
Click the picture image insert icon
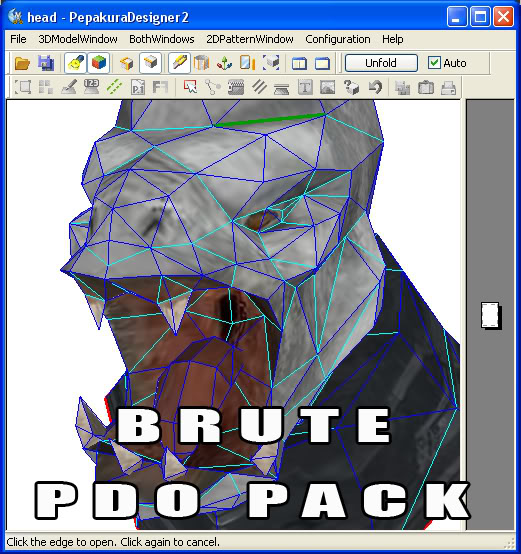(x=328, y=87)
